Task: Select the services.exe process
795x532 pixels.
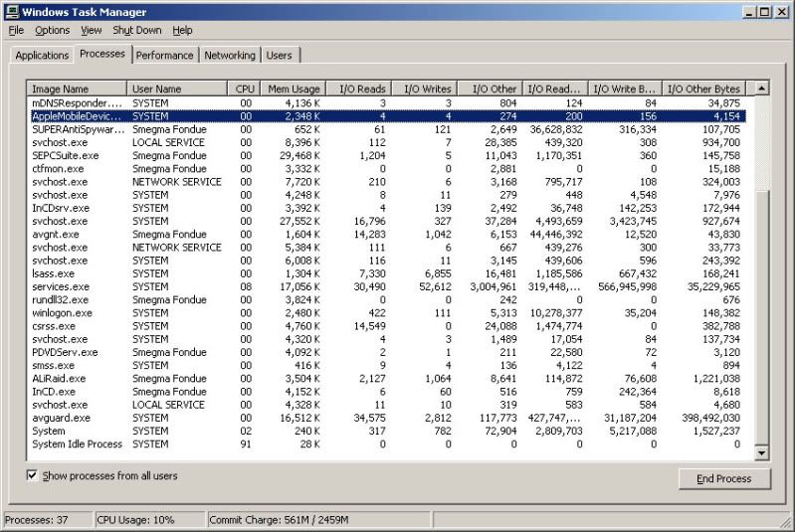Action: pyautogui.click(x=386, y=286)
